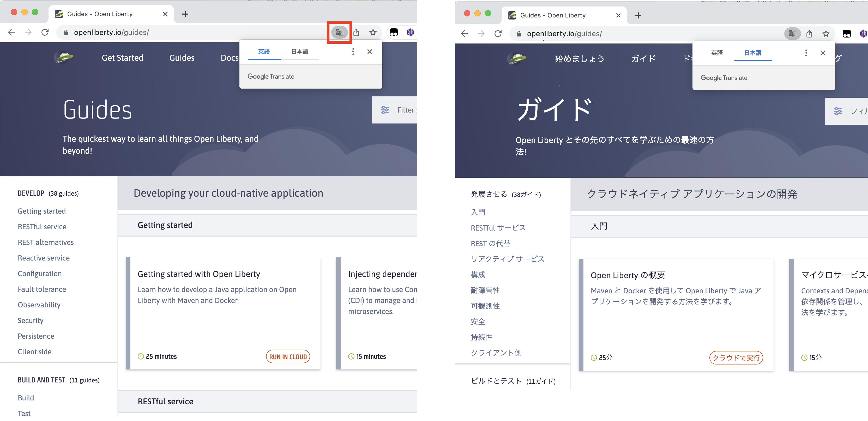Open 入門 sidebar link in right page
This screenshot has height=421, width=868.
pos(478,212)
